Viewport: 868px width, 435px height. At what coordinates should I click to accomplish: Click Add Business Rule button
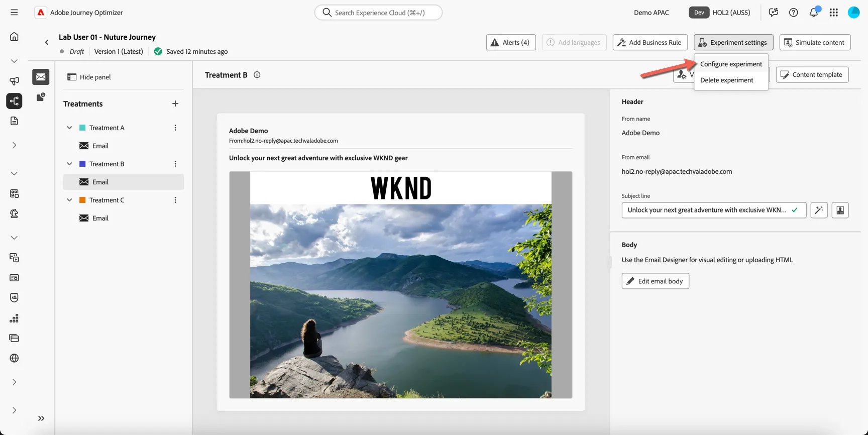point(650,42)
